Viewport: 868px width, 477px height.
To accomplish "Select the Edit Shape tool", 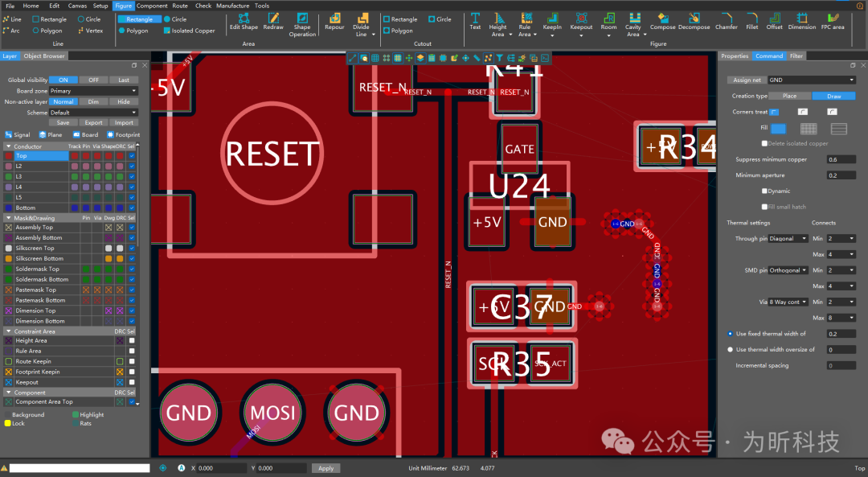I will tap(244, 19).
